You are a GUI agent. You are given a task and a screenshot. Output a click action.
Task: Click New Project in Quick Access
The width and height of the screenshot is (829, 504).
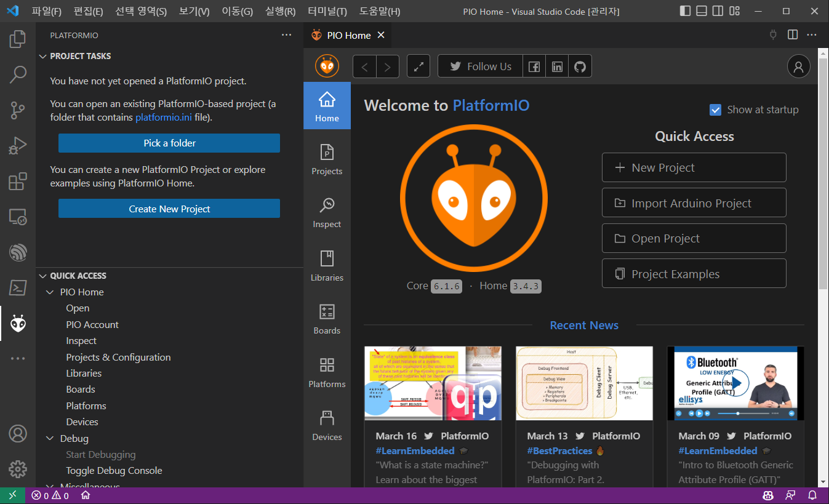point(694,167)
